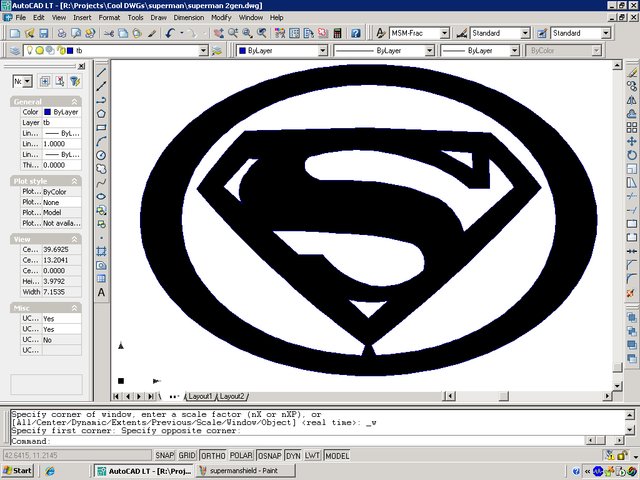Screen dimensions: 640x480
Task: Open the Dimension menu
Action: coord(189,18)
